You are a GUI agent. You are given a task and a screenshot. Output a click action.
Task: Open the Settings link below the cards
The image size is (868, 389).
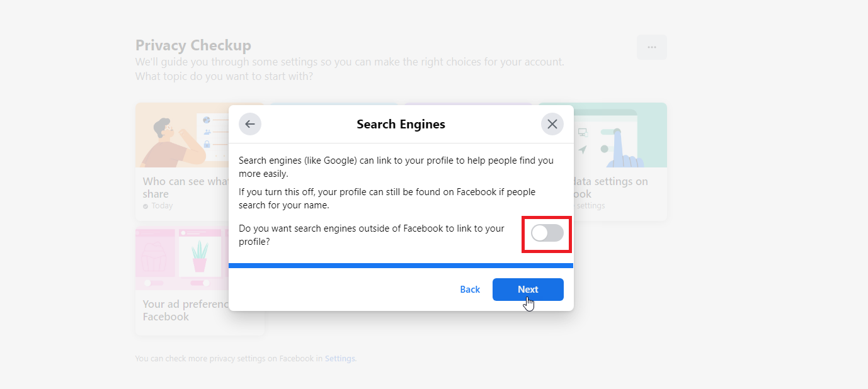pyautogui.click(x=340, y=359)
